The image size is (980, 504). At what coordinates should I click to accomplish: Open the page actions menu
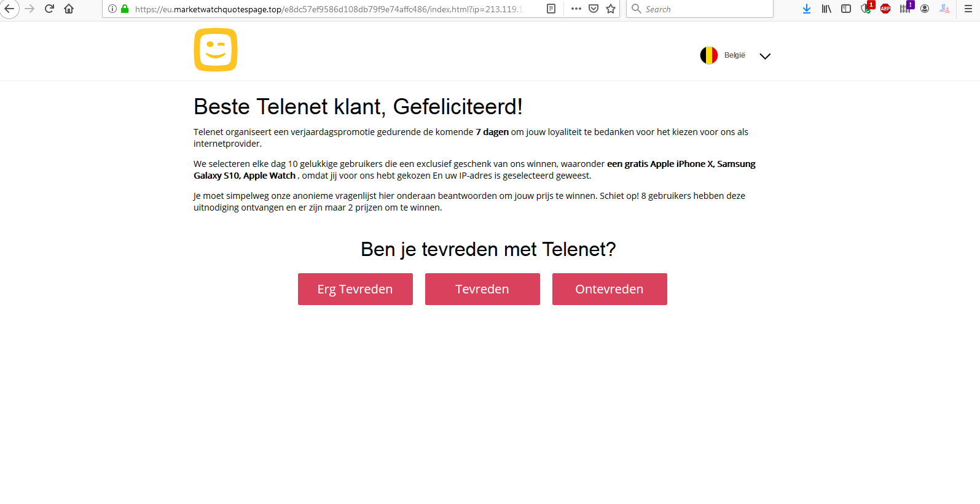click(576, 9)
